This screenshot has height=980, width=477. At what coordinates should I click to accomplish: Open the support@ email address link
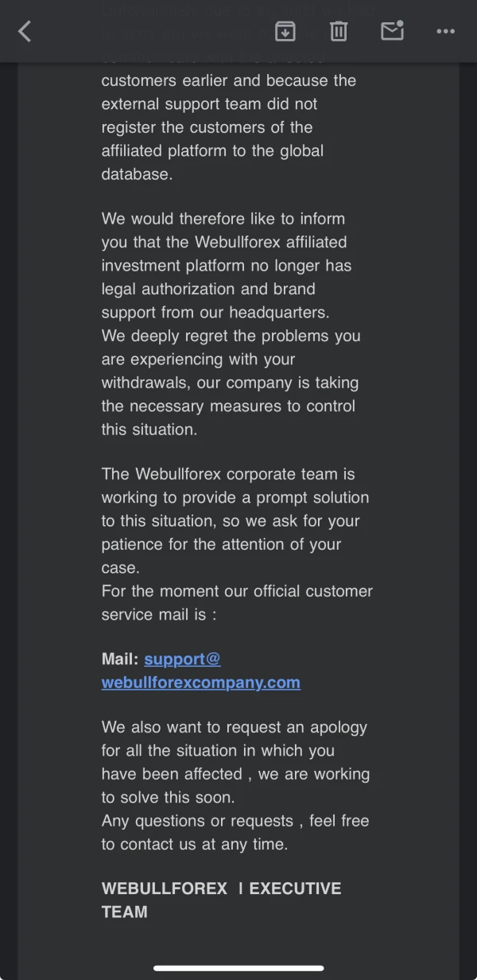tap(182, 659)
